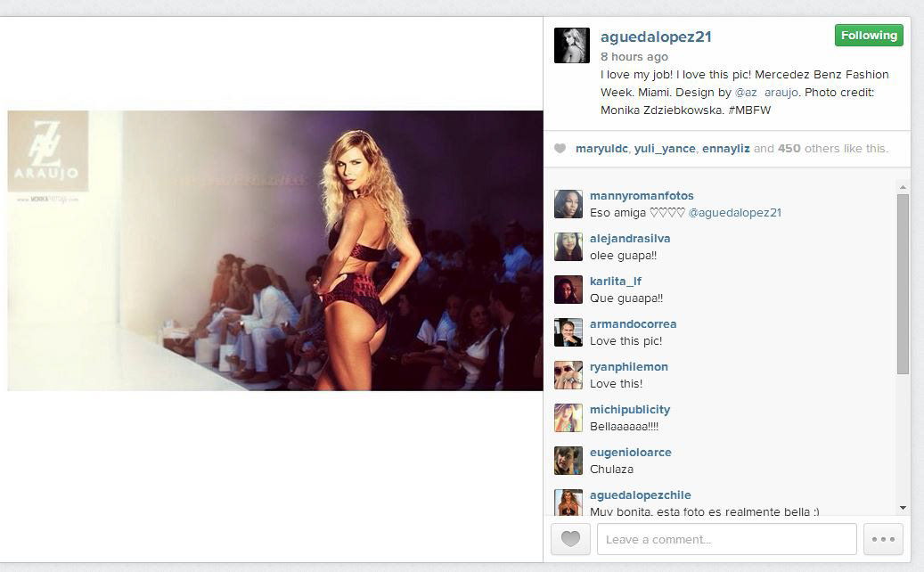Toggle the green Following button
Viewport: 924px width, 572px height.
pyautogui.click(x=869, y=36)
